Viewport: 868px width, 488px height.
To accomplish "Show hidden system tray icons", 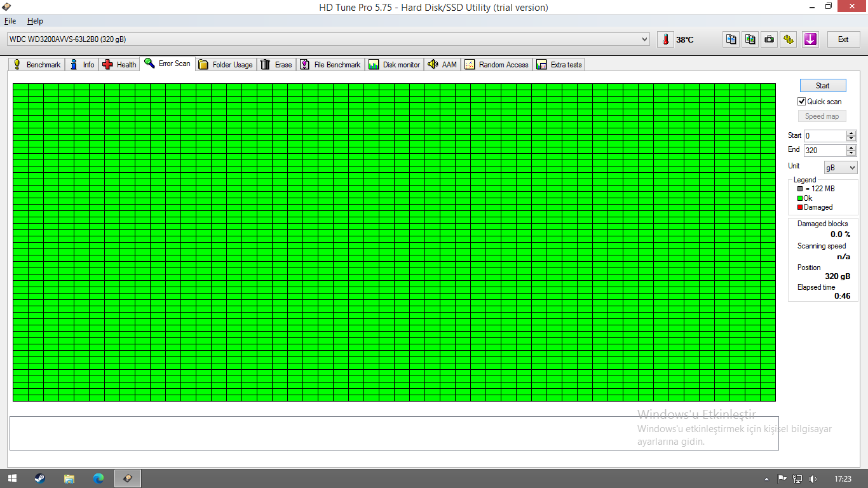I will click(767, 478).
